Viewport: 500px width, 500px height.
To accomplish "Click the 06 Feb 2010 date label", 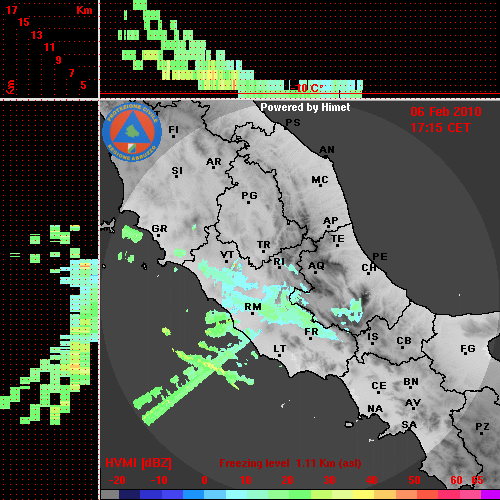I will [446, 112].
